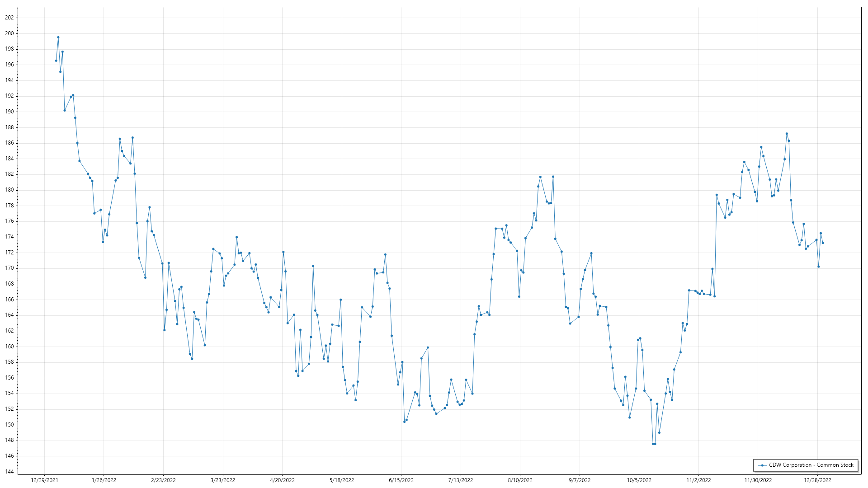Image resolution: width=868 pixels, height=488 pixels.
Task: Select the 4/20/2022 date label
Action: tap(282, 480)
